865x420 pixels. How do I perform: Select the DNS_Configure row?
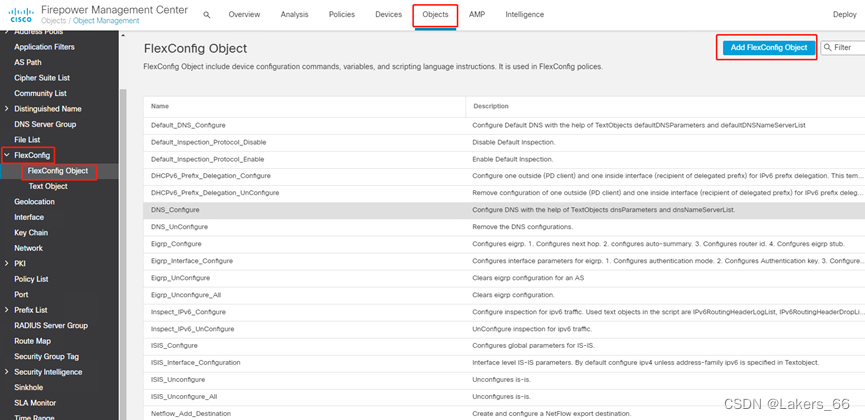coord(504,210)
